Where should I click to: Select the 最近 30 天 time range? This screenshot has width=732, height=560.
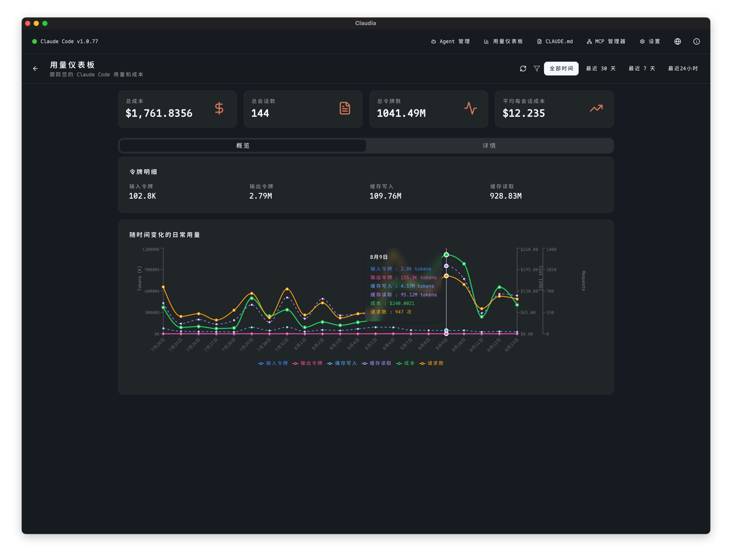click(x=601, y=68)
